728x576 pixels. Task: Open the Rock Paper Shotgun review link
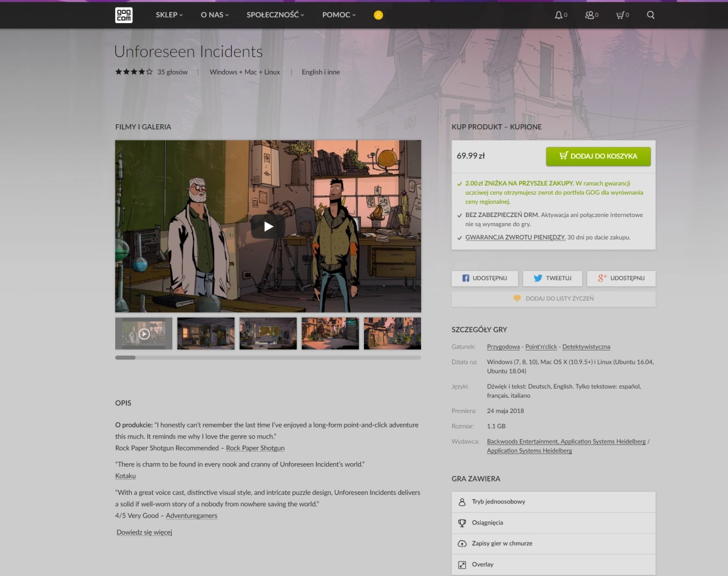click(x=255, y=448)
